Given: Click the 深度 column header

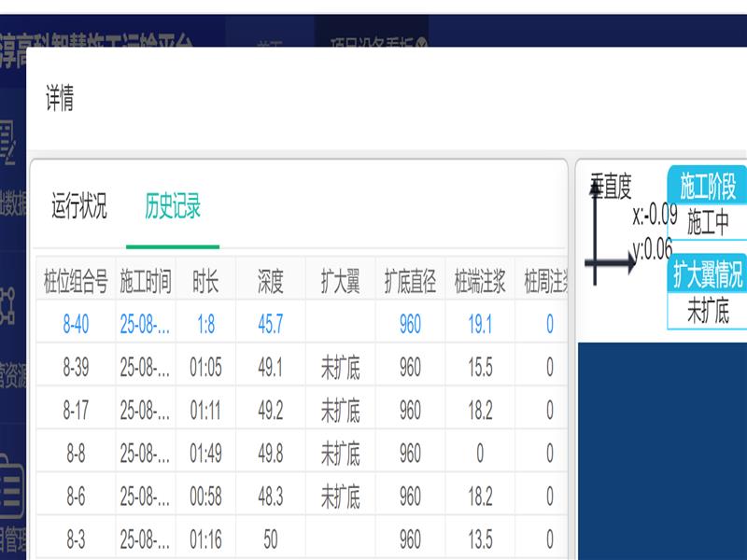Looking at the screenshot, I should (x=270, y=282).
